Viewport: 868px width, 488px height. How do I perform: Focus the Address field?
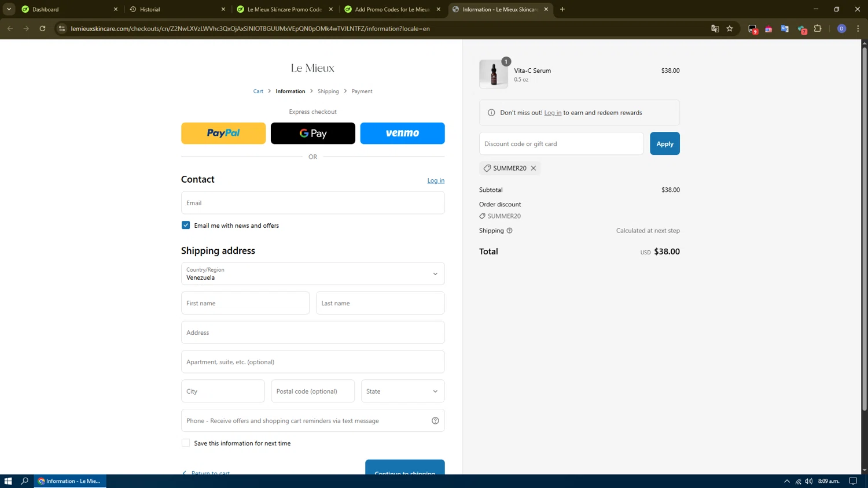[x=313, y=332]
